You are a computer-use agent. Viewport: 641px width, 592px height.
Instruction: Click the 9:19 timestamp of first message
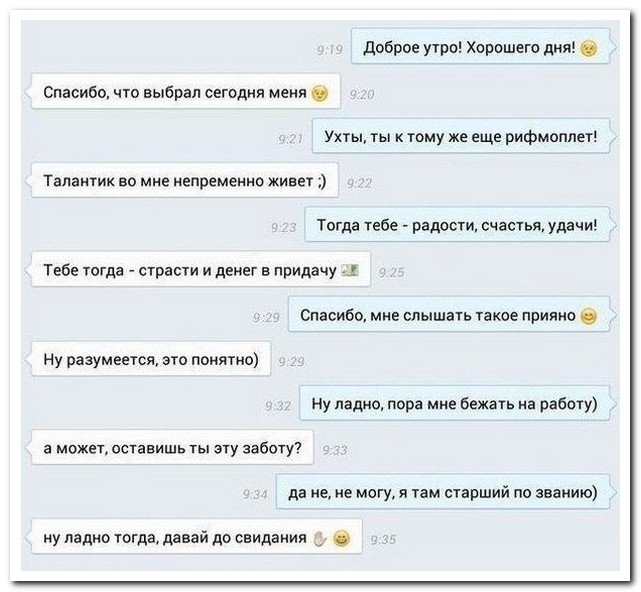(330, 51)
